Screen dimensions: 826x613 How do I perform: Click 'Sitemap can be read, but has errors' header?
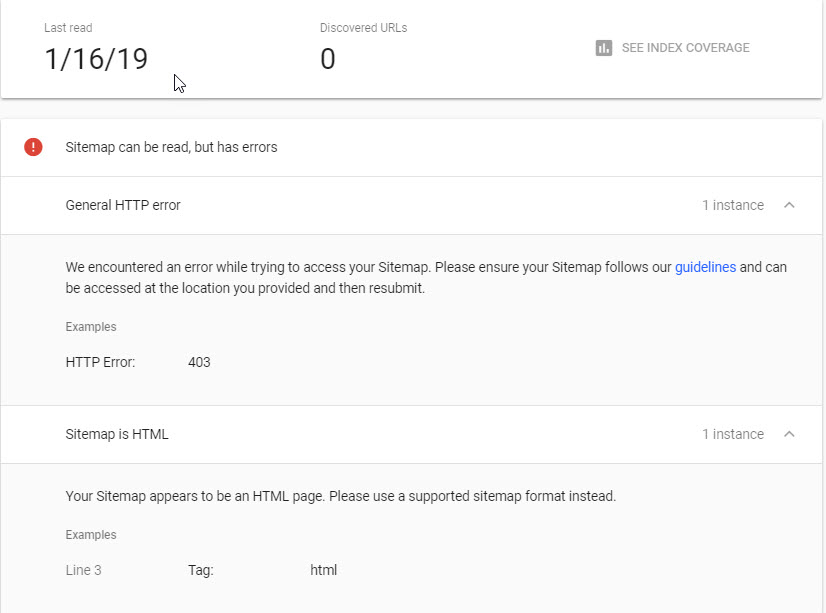click(x=171, y=147)
